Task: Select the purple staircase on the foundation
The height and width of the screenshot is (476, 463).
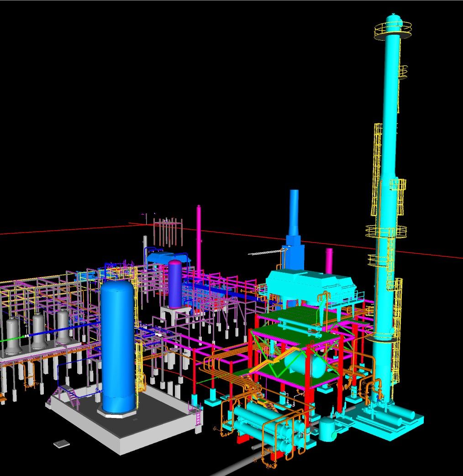Action: point(68,396)
